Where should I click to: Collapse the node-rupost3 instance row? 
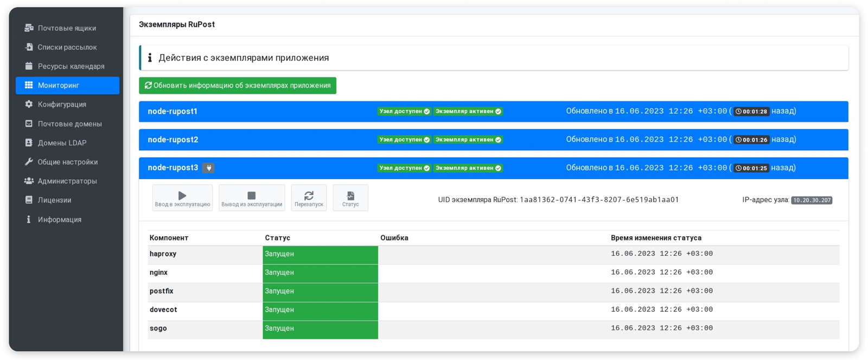tap(173, 168)
